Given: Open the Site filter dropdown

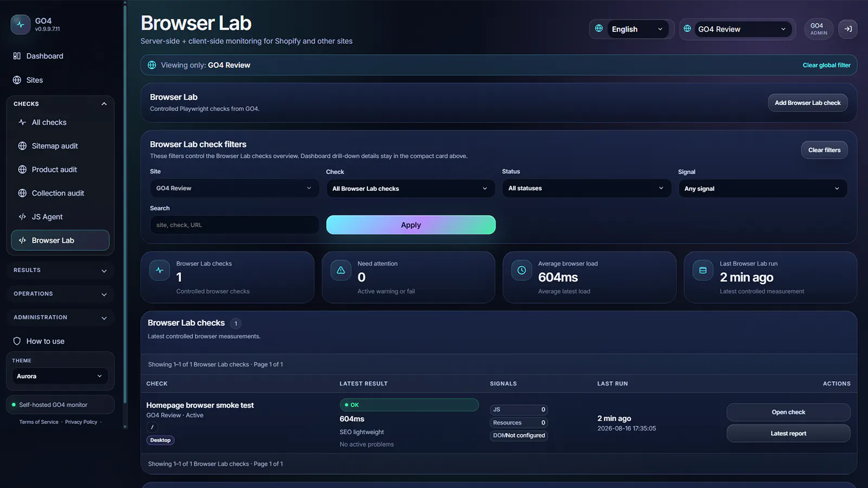Looking at the screenshot, I should pos(234,188).
